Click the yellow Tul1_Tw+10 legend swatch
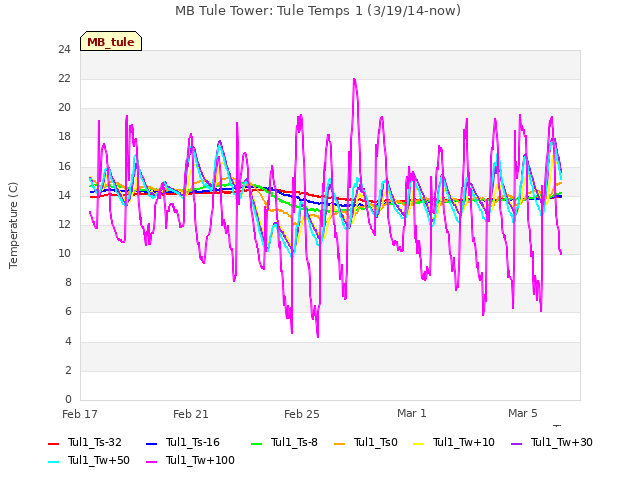Viewport: 640px width, 480px height. click(419, 444)
